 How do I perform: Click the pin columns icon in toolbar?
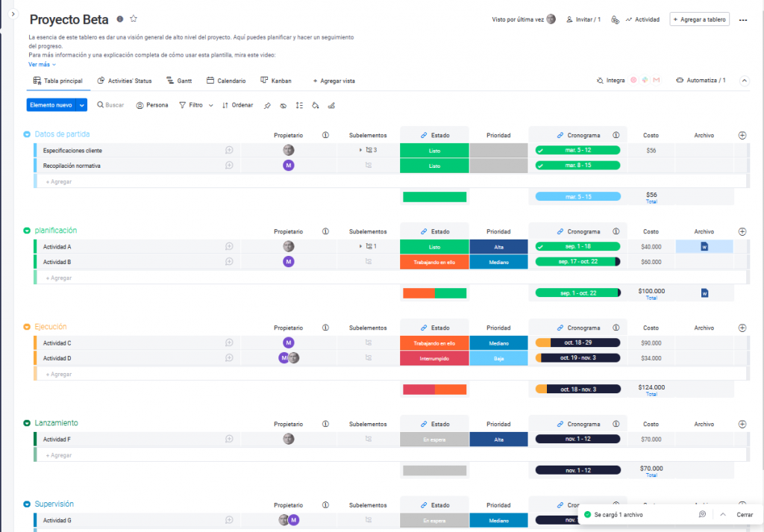[x=267, y=105]
